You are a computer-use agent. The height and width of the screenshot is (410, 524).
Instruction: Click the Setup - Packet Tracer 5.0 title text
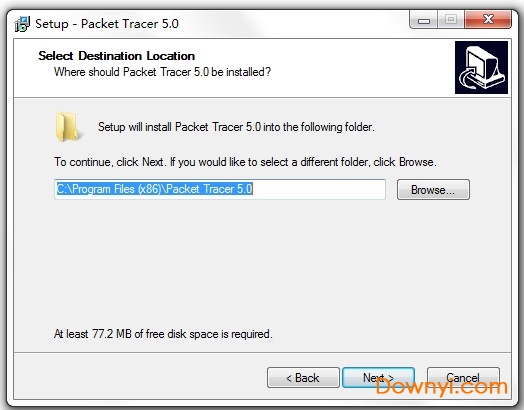pyautogui.click(x=107, y=24)
